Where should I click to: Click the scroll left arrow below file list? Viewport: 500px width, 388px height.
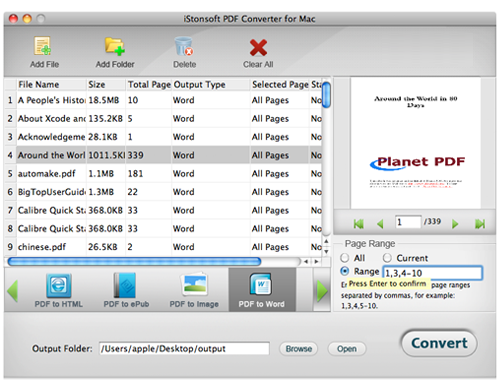pyautogui.click(x=306, y=262)
